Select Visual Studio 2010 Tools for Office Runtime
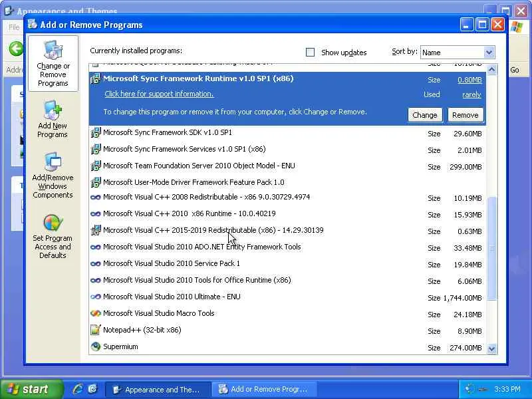Screen dimensions: 532x399 [x=287, y=280]
